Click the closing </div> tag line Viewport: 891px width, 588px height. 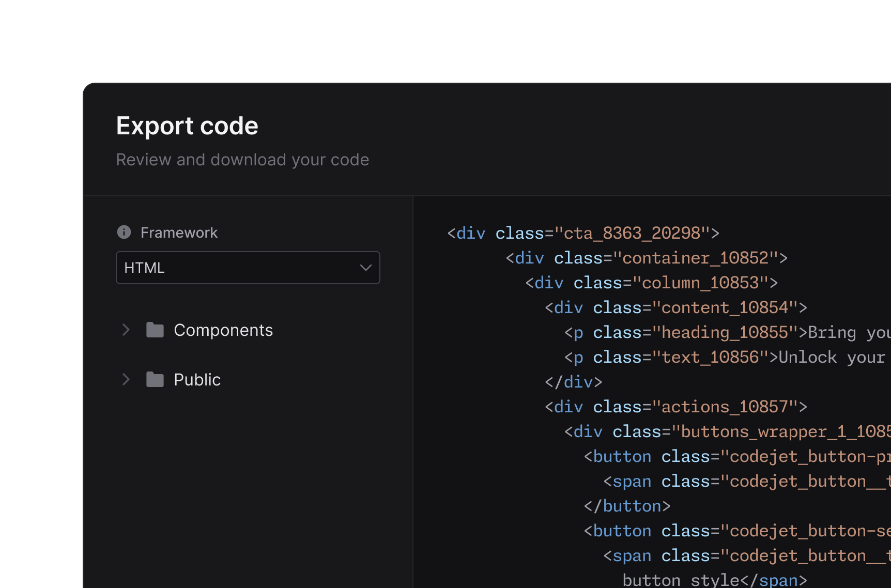click(573, 382)
